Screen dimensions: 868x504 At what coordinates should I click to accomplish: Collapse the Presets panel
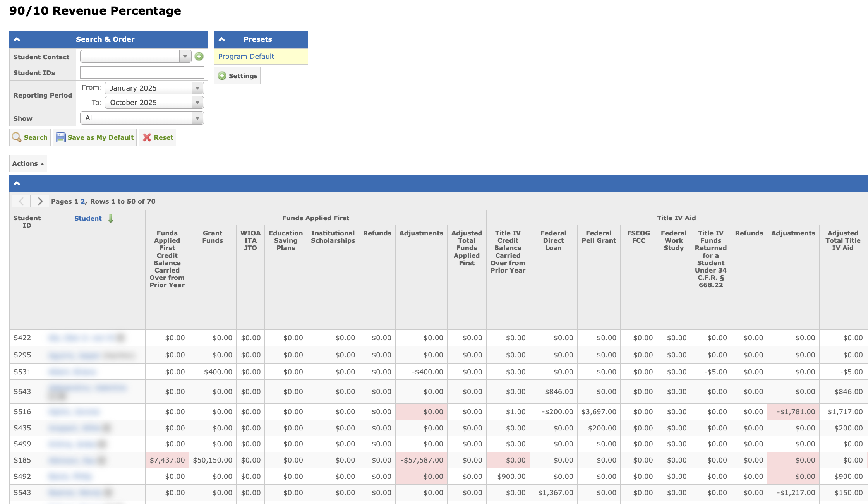pyautogui.click(x=222, y=39)
